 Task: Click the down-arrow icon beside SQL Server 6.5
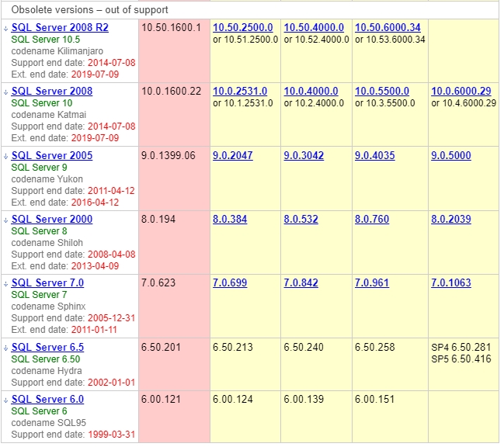coord(5,348)
